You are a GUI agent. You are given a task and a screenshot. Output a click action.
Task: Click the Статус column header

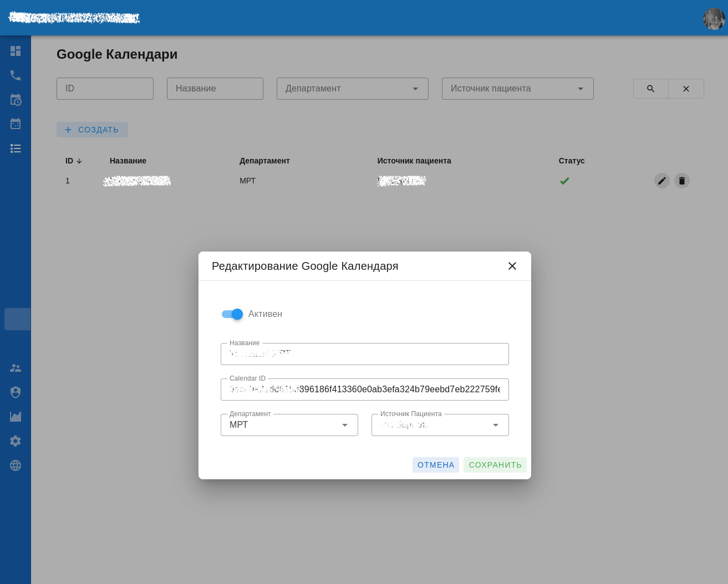point(572,161)
